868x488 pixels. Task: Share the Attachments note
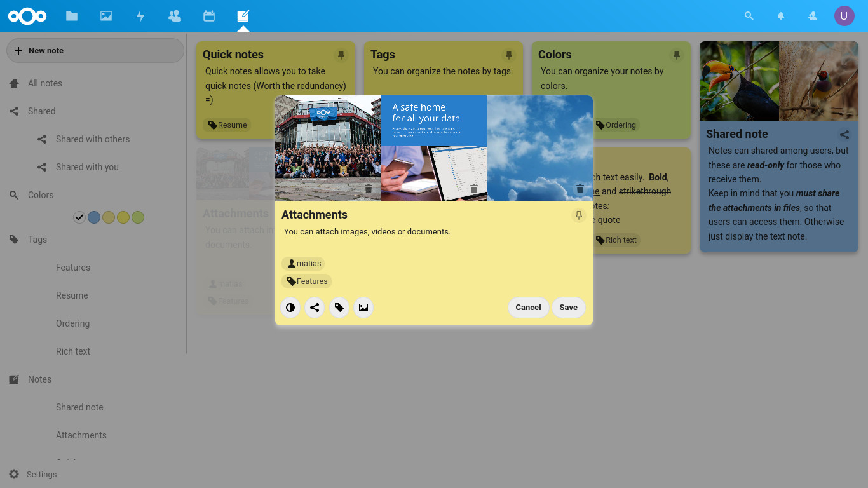(x=315, y=308)
